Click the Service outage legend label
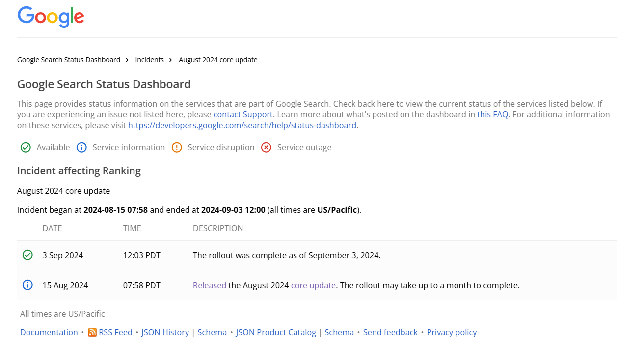Viewport: 644px width, 349px height. [304, 147]
